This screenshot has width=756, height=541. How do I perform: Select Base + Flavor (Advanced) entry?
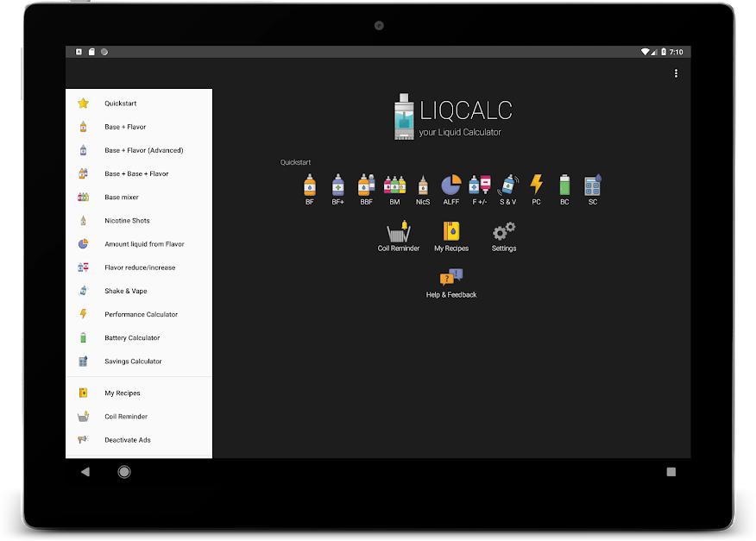click(x=139, y=150)
